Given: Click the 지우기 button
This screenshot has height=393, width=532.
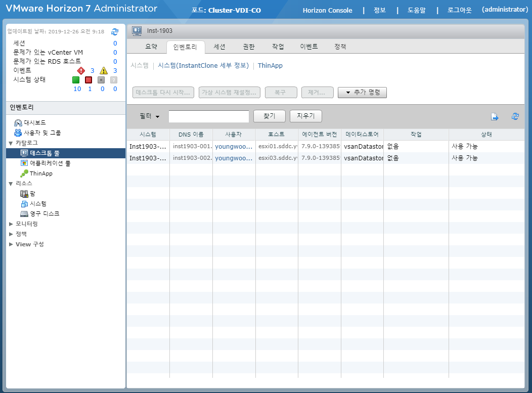Looking at the screenshot, I should pyautogui.click(x=305, y=116).
